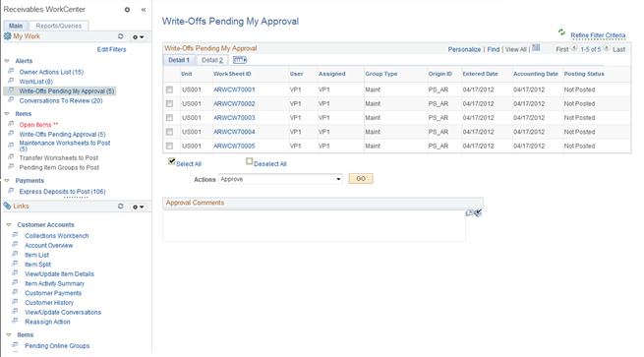Click the Find link in grid header
This screenshot has width=644, height=357.
[494, 49]
